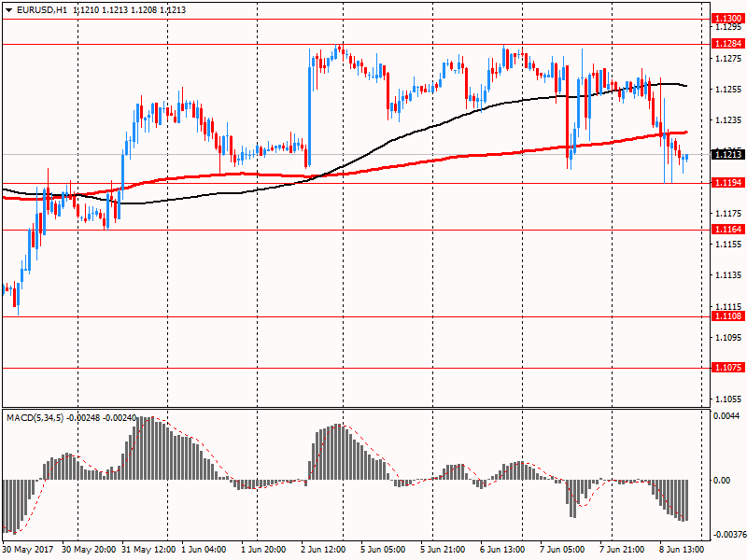Click the triangle arrow beside EURUSD,H1

(8, 10)
